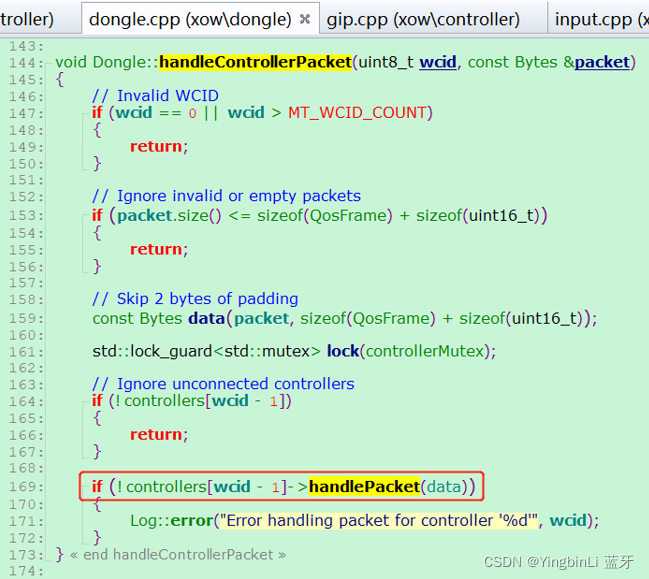Click '// Ignore unconnected controllers' comment
649x579 pixels.
click(x=223, y=384)
